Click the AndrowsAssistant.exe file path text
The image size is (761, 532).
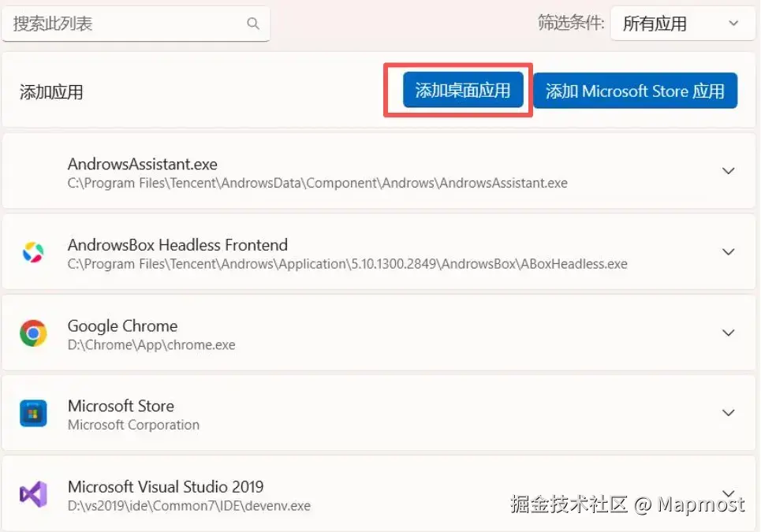click(x=317, y=183)
